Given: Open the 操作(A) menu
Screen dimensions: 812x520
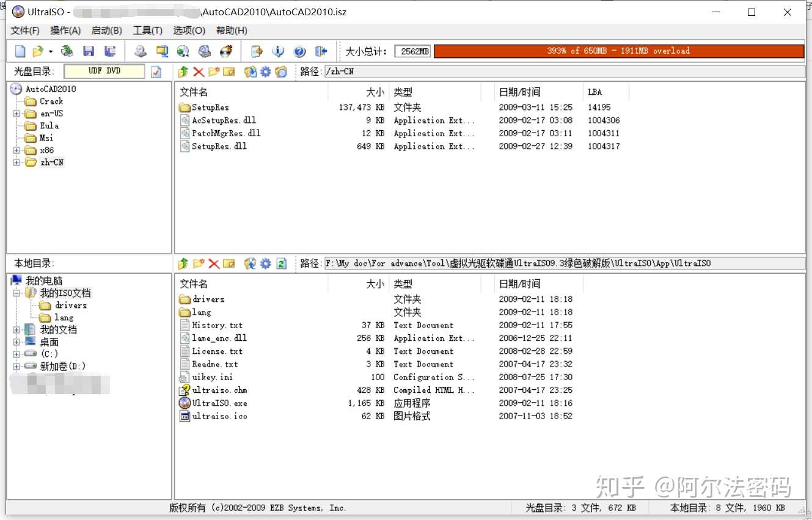Looking at the screenshot, I should tap(65, 31).
